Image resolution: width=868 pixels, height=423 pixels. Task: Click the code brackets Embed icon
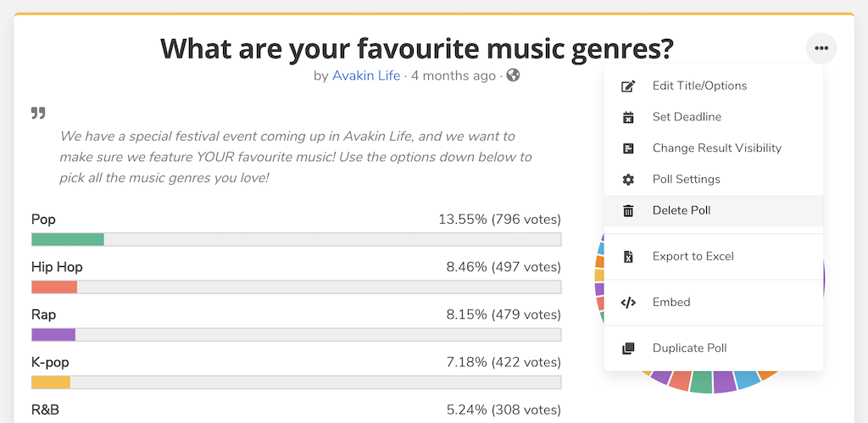click(628, 303)
